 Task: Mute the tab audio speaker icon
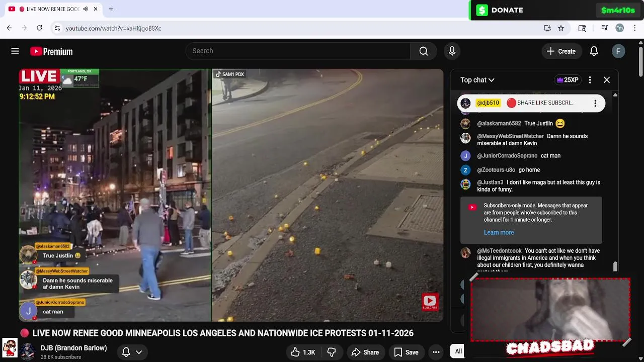pyautogui.click(x=85, y=9)
